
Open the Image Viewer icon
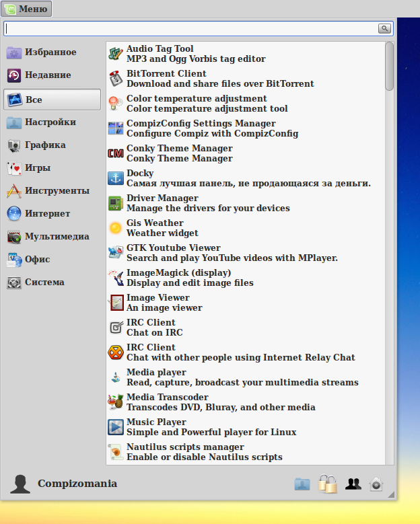116,303
